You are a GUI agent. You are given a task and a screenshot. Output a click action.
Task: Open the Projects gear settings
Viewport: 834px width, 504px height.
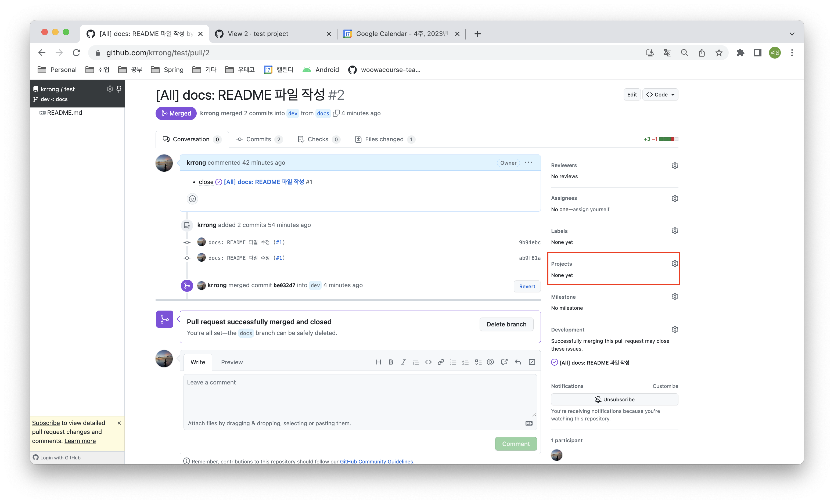[675, 264]
